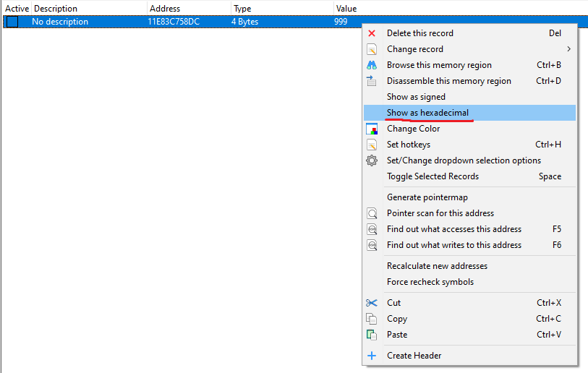Click the red X Delete record icon
Screen dimensions: 588x373
point(372,33)
